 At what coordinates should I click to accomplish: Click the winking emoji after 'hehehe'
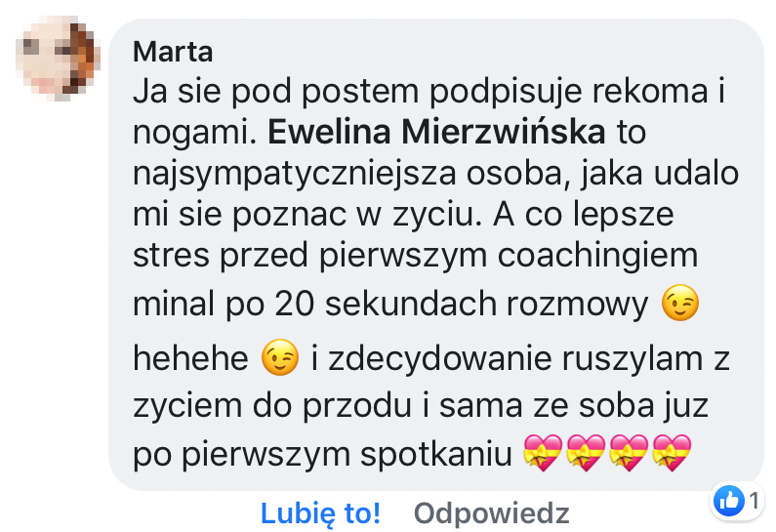point(280,357)
